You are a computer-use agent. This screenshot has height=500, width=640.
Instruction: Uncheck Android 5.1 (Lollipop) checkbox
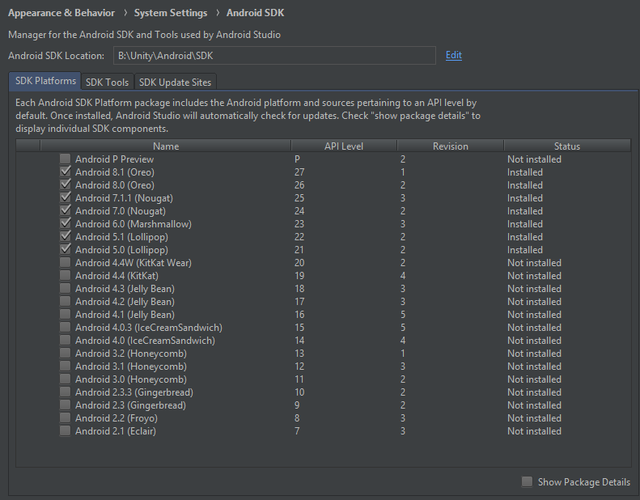pyautogui.click(x=65, y=236)
